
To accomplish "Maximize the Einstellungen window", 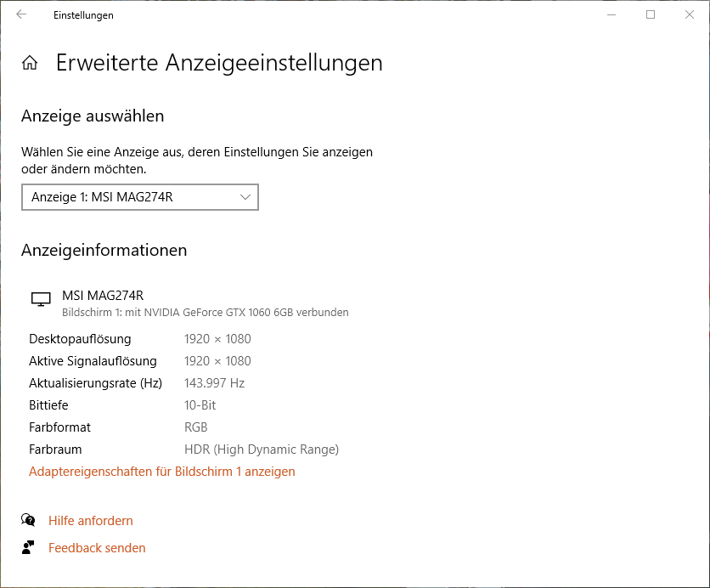I will [x=651, y=14].
